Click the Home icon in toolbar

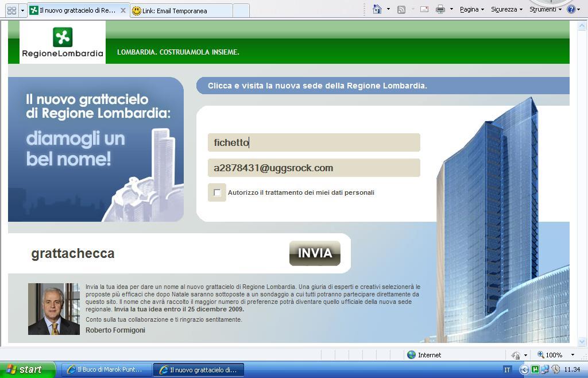coord(377,9)
